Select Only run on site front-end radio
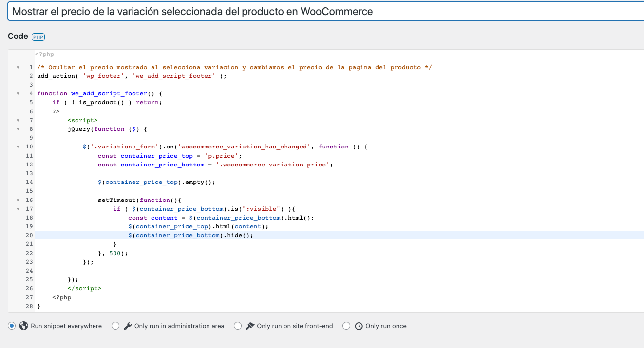Image resolution: width=644 pixels, height=348 pixels. 238,326
